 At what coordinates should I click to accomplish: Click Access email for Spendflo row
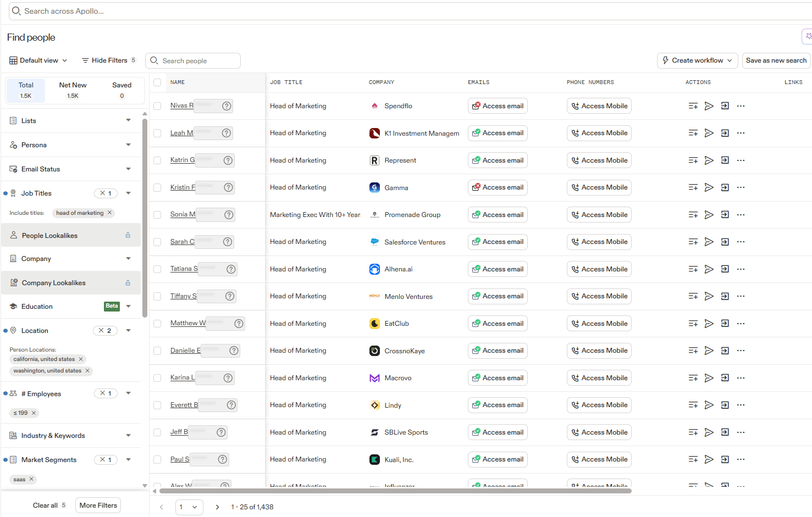click(498, 106)
